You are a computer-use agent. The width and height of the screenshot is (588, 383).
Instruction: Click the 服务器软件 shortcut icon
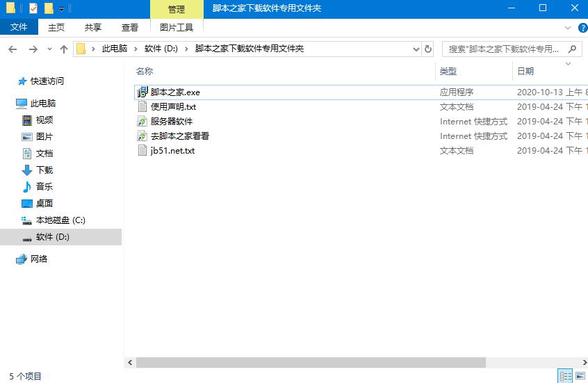click(x=142, y=121)
